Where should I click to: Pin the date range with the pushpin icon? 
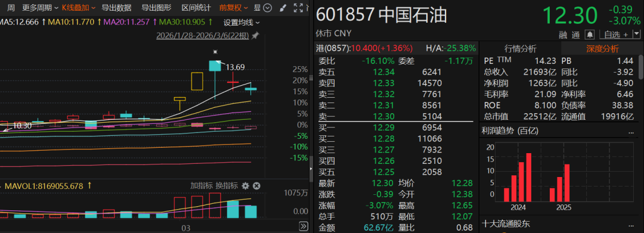[x=255, y=36]
